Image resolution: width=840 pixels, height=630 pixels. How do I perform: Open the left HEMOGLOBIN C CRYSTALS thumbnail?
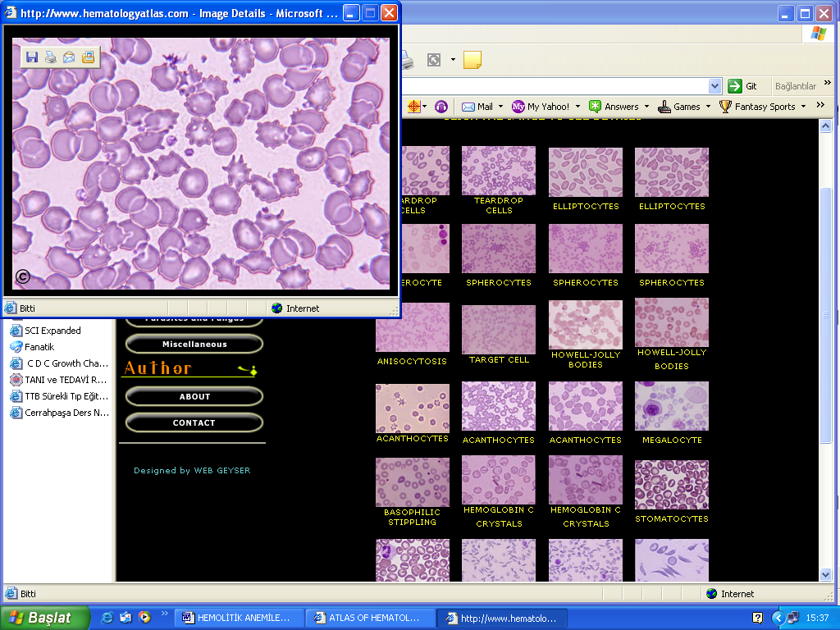pyautogui.click(x=499, y=480)
